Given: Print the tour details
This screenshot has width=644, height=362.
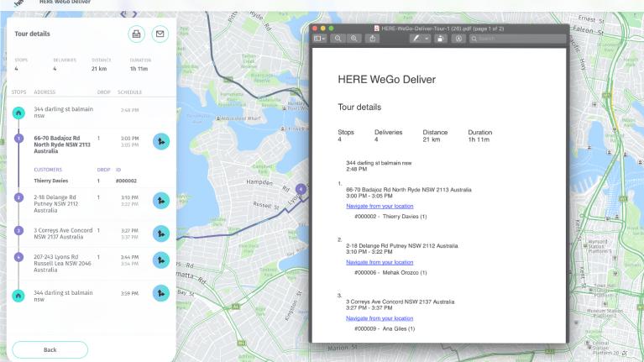Looking at the screenshot, I should [136, 34].
